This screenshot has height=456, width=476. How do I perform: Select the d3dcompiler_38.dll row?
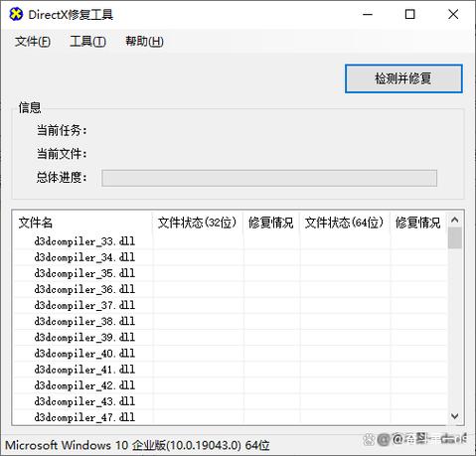tap(231, 321)
